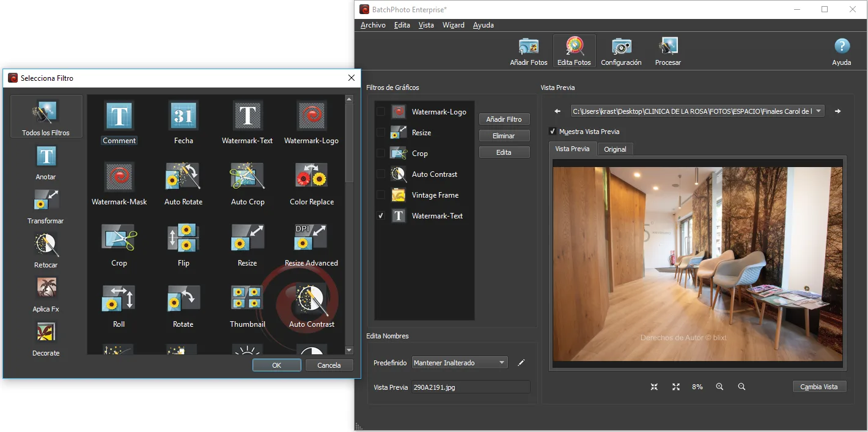
Task: Click the Añadir Filtro button
Action: point(504,119)
